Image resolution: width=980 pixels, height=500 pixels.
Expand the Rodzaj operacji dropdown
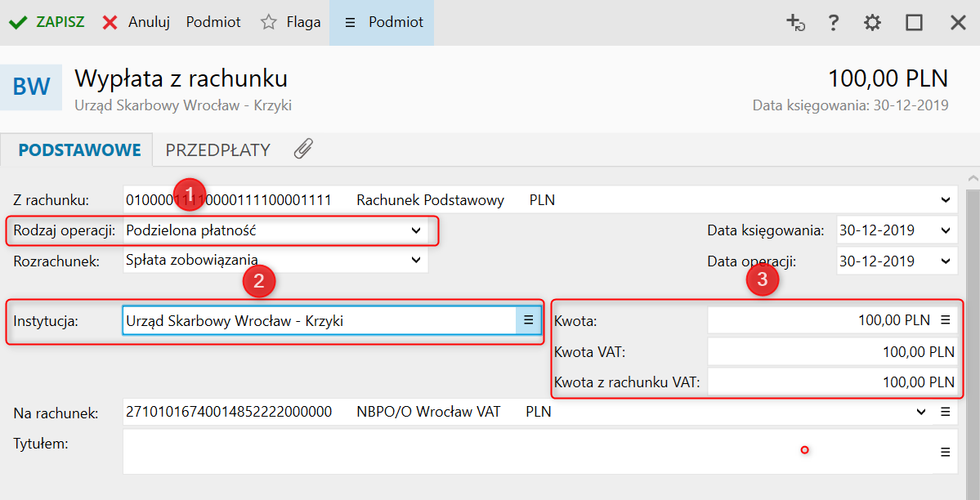pyautogui.click(x=416, y=231)
